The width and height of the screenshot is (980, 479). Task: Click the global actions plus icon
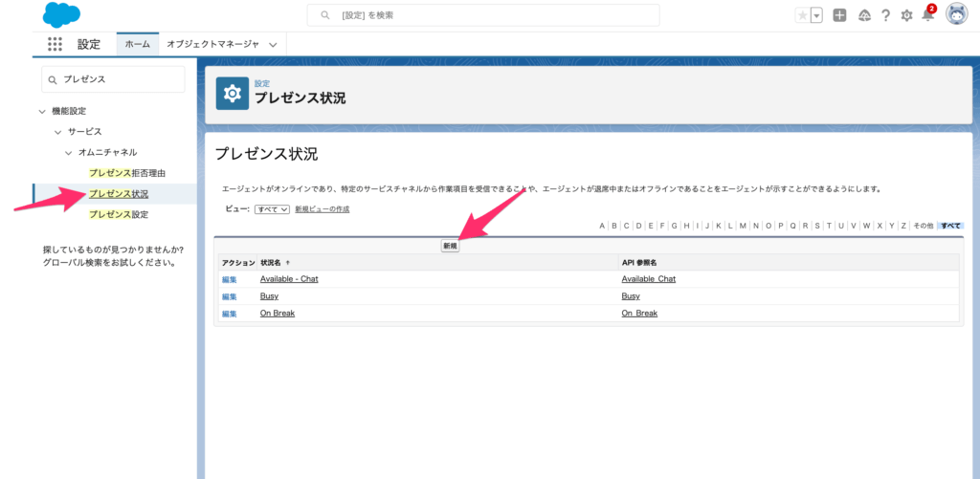coord(840,15)
